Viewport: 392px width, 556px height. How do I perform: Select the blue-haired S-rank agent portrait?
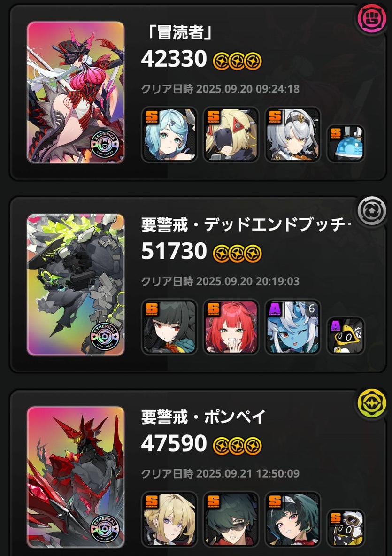[x=169, y=135]
